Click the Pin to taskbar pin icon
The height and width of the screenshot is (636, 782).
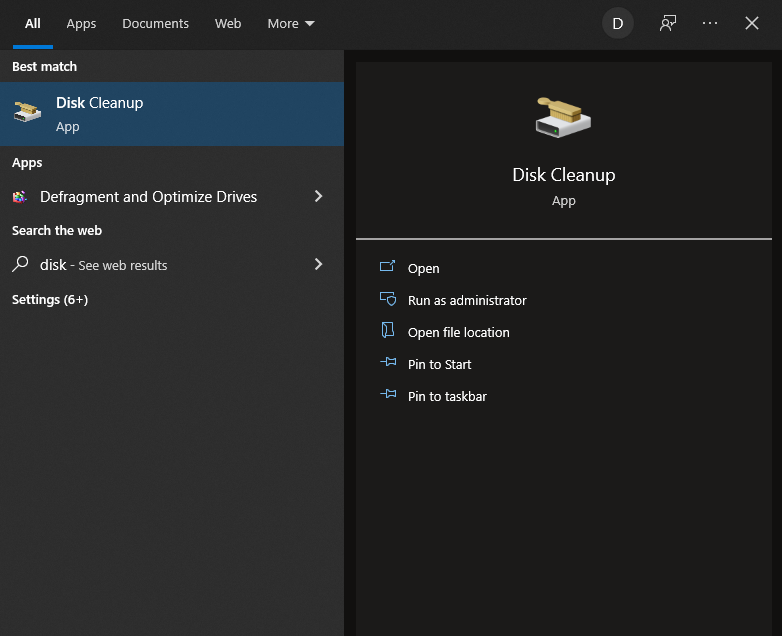tap(388, 394)
